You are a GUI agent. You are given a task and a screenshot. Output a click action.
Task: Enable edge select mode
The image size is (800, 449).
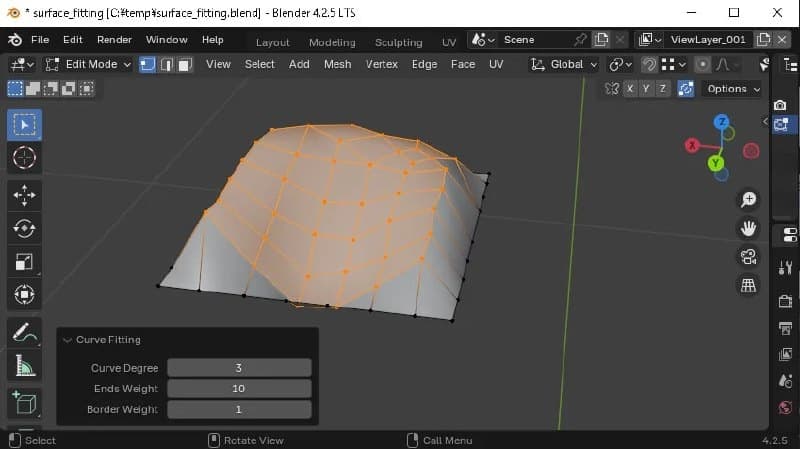coord(166,65)
